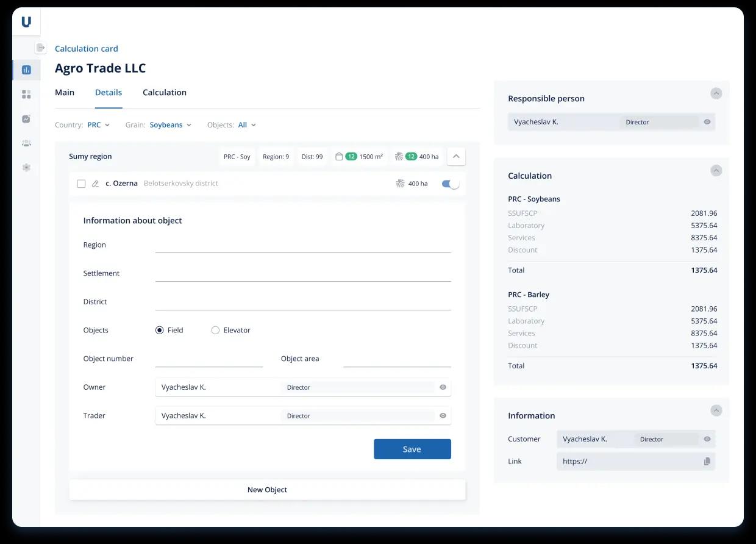The height and width of the screenshot is (544, 756).
Task: Click the PRC - Soybeans heading
Action: [x=534, y=199]
